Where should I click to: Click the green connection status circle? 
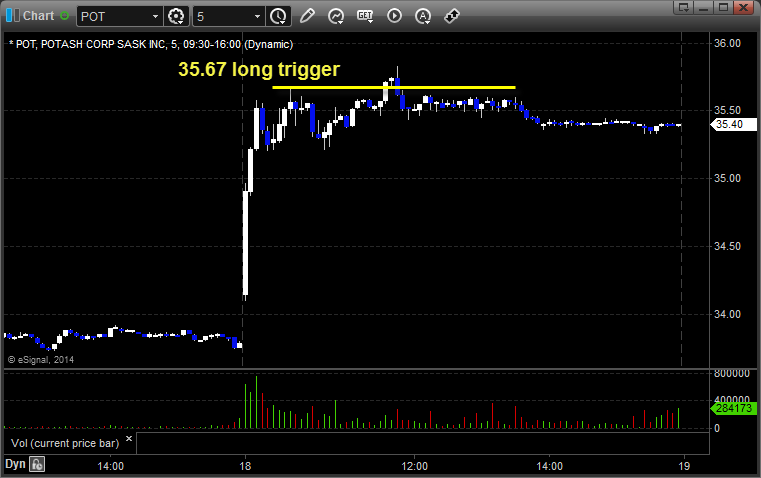pos(64,16)
